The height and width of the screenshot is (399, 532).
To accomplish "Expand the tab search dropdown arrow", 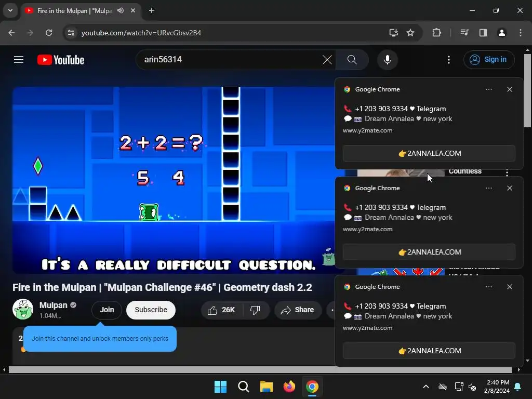I will pos(10,10).
